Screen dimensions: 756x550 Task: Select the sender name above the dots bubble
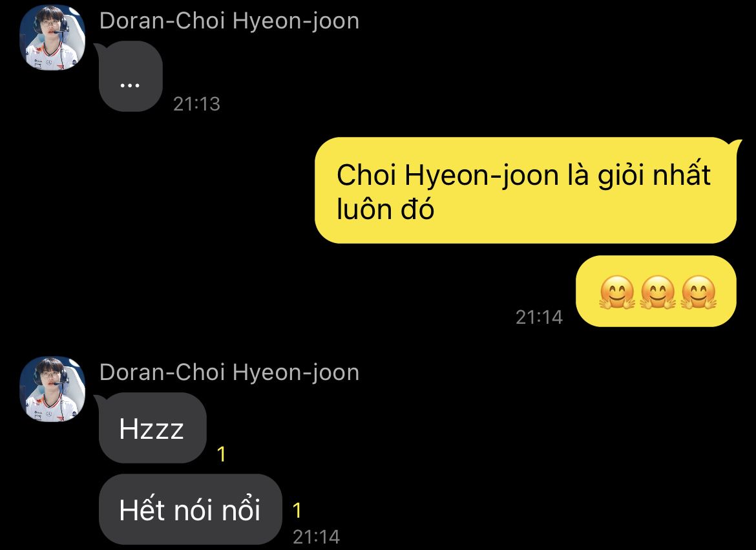tap(229, 21)
